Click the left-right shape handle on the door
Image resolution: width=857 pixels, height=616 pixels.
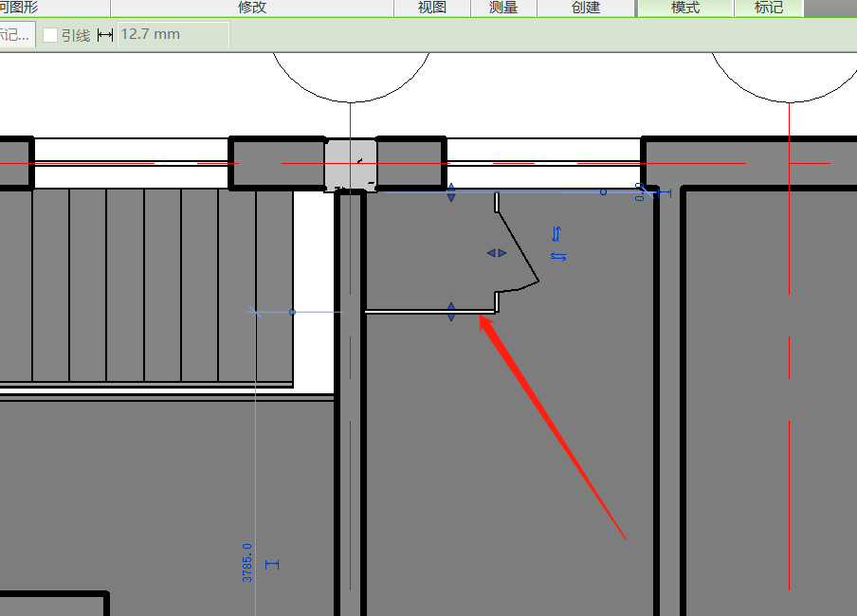(497, 253)
